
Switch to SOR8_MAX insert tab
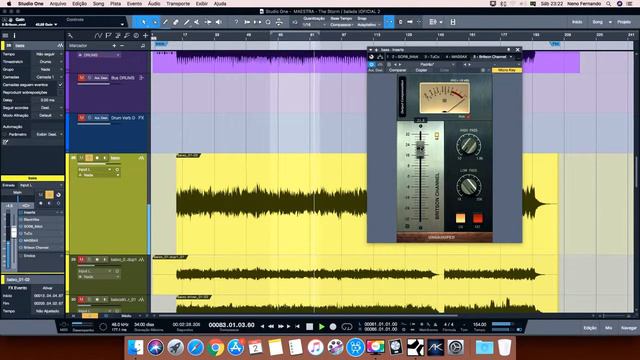(405, 57)
